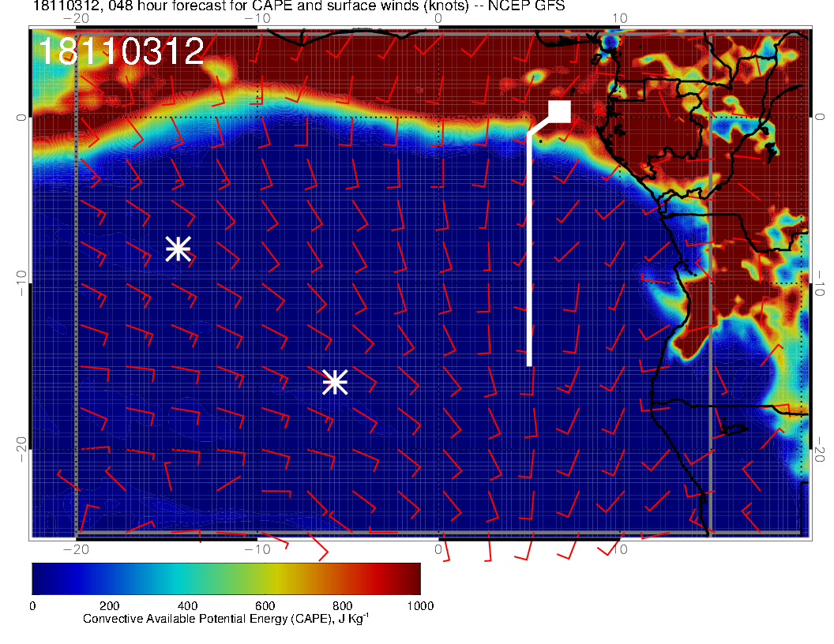
Task: Click the Convective Available Potential Energy caption
Action: tap(226, 620)
